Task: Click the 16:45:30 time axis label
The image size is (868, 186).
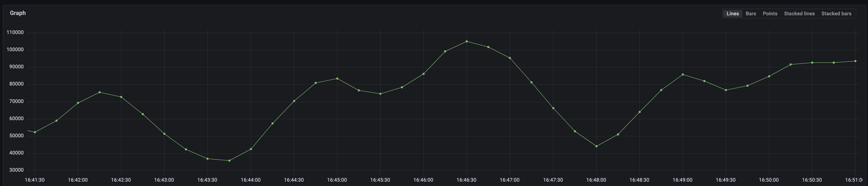Action: click(x=380, y=180)
